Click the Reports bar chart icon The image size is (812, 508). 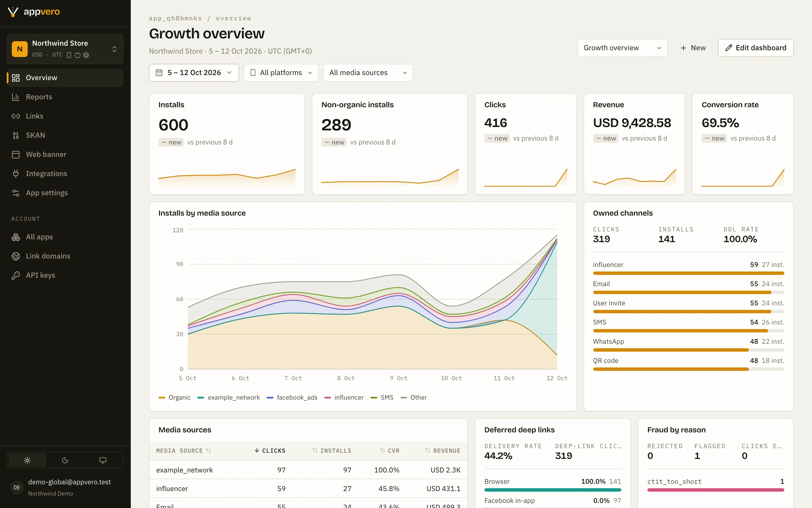16,97
